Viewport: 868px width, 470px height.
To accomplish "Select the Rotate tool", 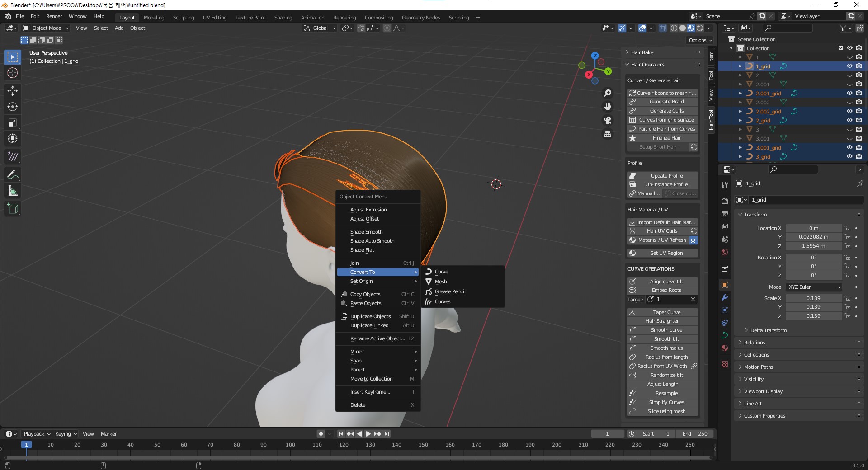I will [13, 107].
